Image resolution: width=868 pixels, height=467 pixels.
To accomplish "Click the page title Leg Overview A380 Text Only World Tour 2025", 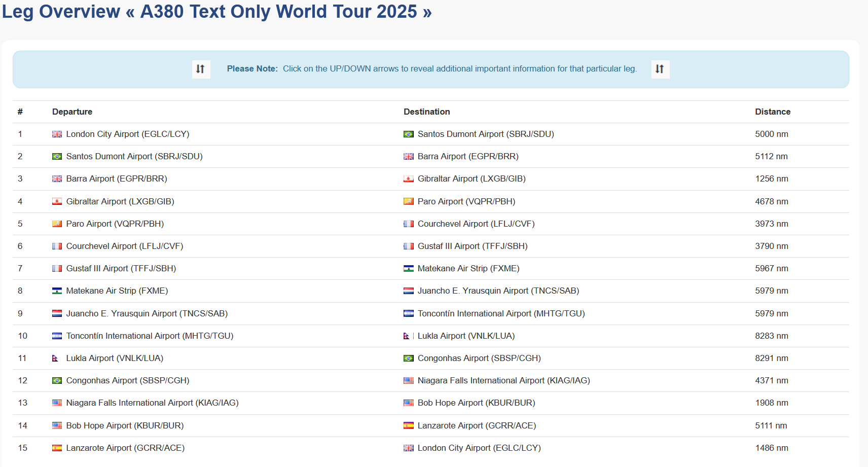I will point(217,12).
